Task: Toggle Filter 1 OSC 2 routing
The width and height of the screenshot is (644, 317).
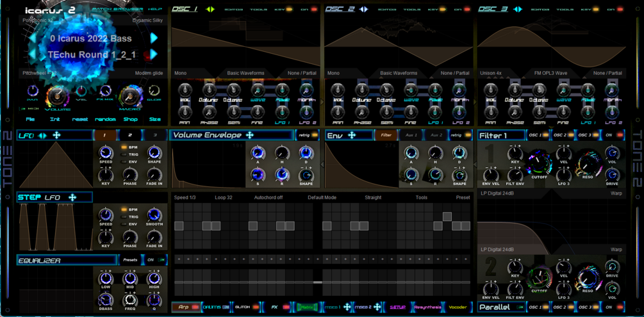Action: [x=570, y=134]
